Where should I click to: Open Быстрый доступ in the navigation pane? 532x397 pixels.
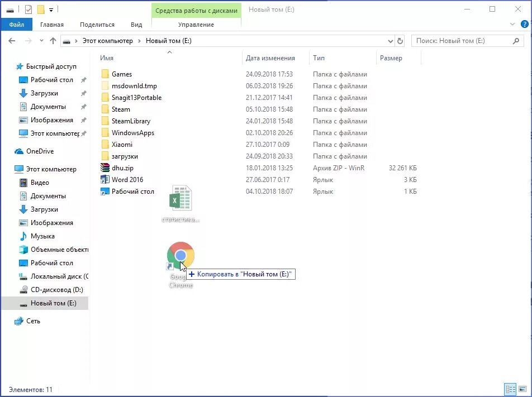[x=51, y=66]
